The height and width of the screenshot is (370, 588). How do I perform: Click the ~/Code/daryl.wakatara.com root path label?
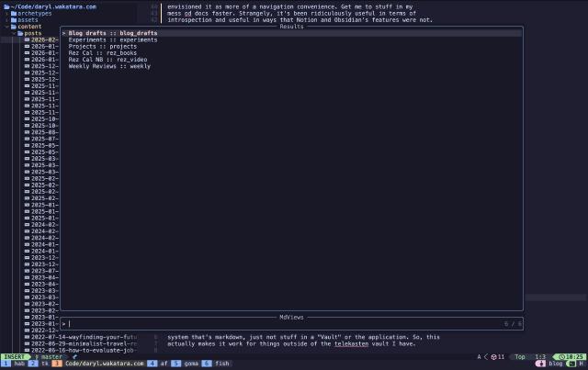point(53,6)
